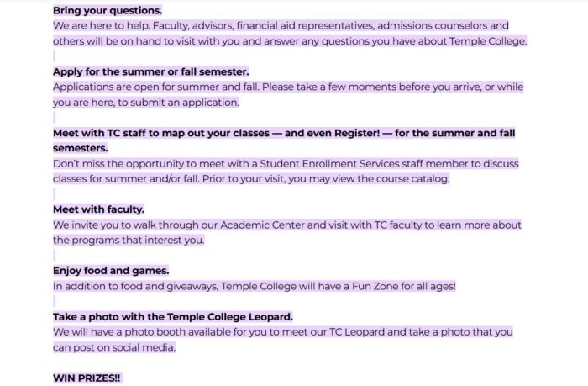Click the "course catalog" text
The height and width of the screenshot is (386, 588).
tap(412, 179)
